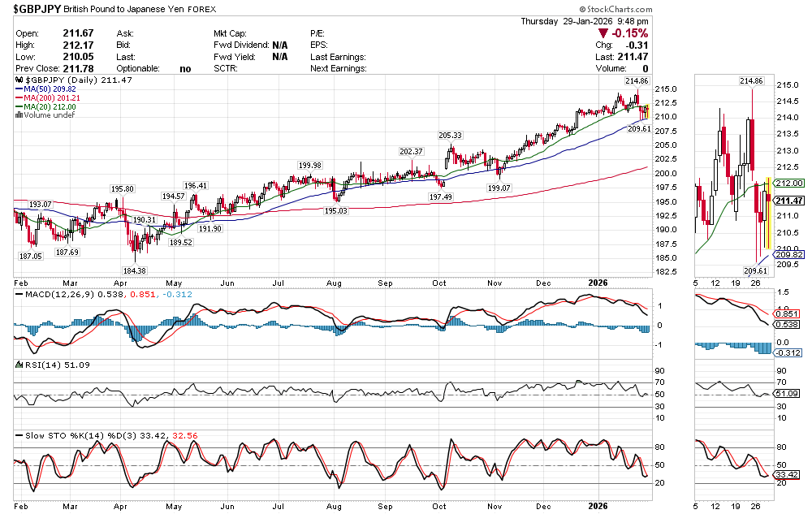
Task: Select the MACD(12,26,9) indicator label
Action: click(54, 294)
